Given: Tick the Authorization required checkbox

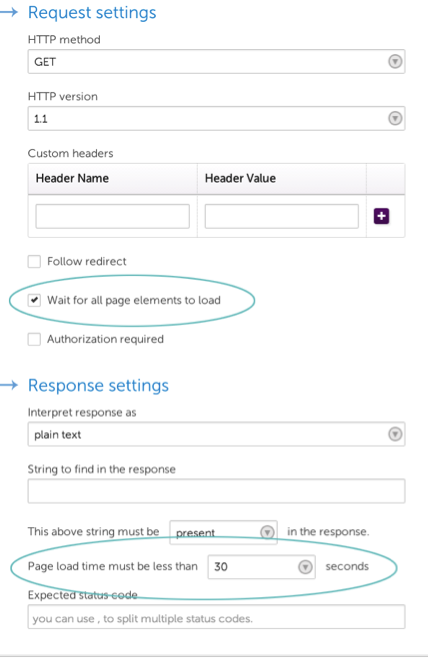Looking at the screenshot, I should [x=34, y=339].
